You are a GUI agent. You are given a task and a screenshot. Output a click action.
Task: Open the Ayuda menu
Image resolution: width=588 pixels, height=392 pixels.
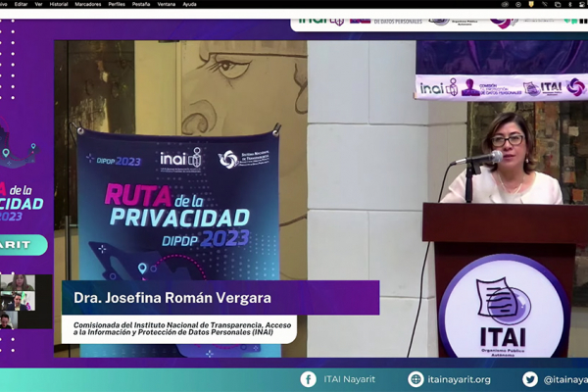click(x=189, y=4)
